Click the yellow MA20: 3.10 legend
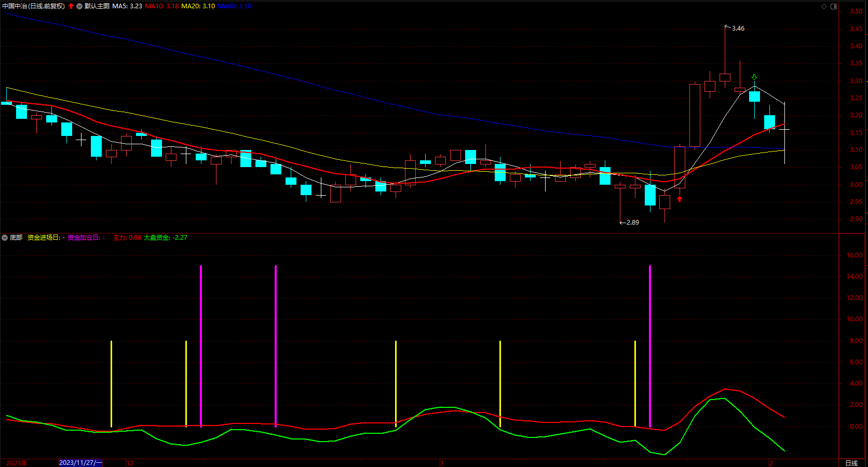The width and height of the screenshot is (868, 467). [198, 6]
